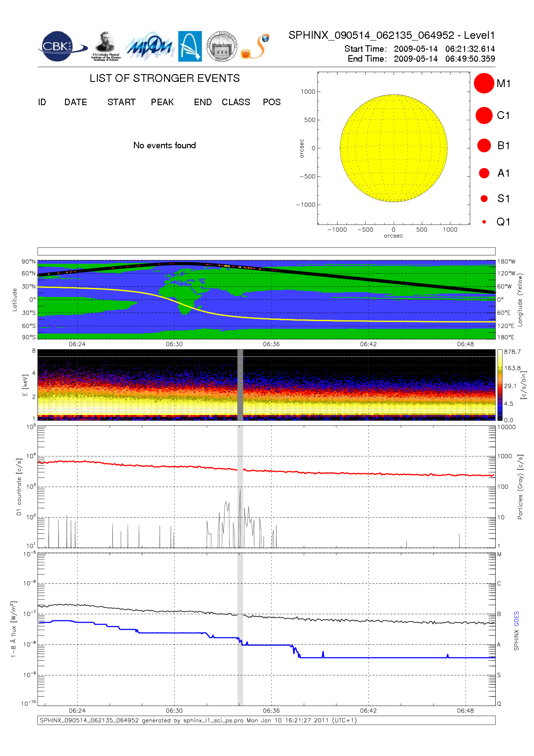Click the orange S logo with globe

click(x=256, y=47)
